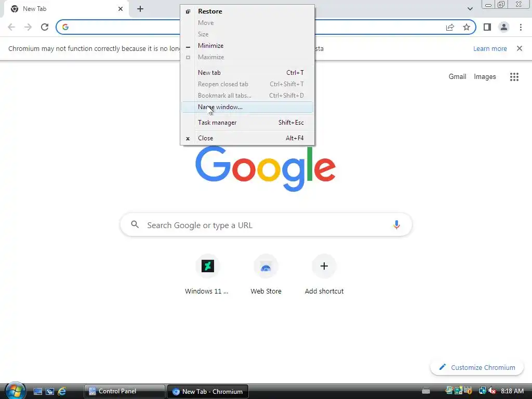The width and height of the screenshot is (532, 399).
Task: Click the forward navigation arrow
Action: [x=28, y=27]
